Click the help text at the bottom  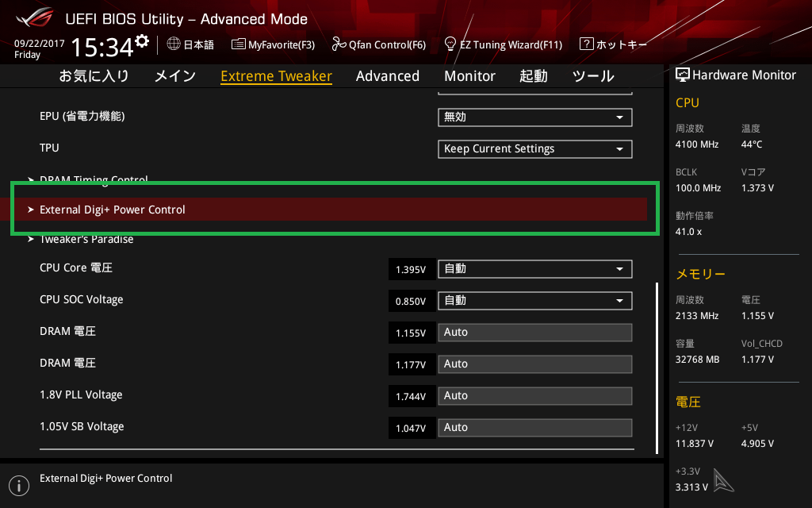106,479
